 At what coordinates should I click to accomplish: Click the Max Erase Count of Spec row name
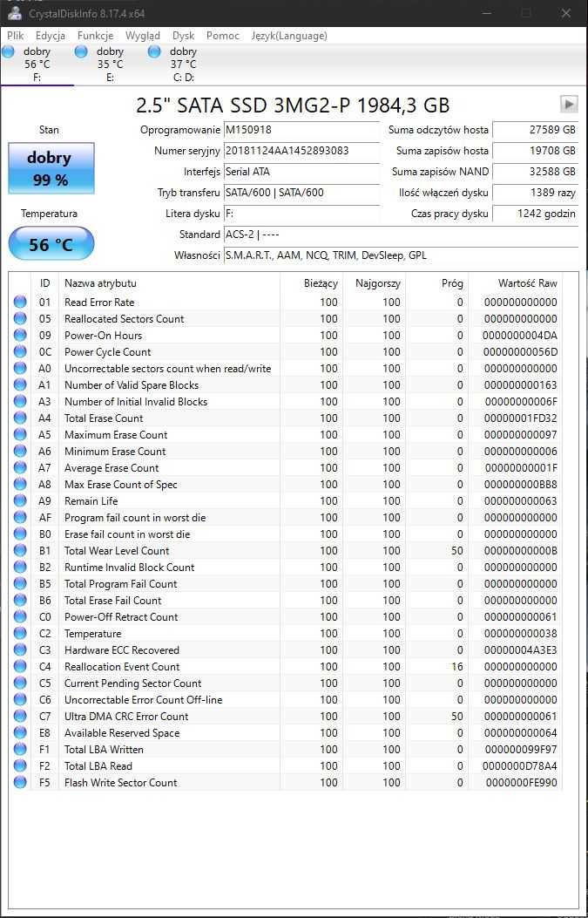120,484
